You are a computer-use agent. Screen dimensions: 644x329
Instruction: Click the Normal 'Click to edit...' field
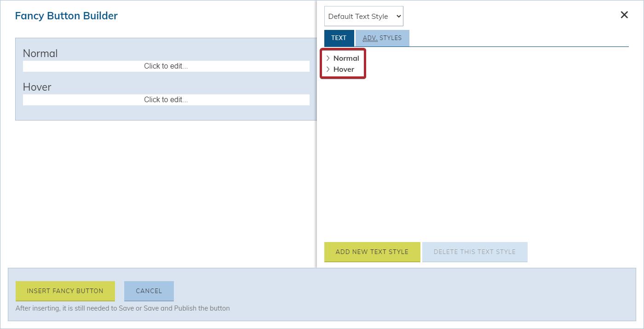coord(166,66)
